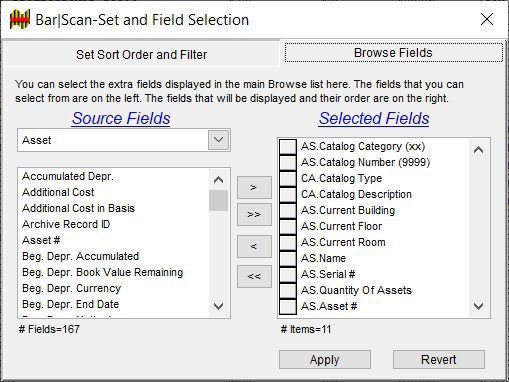
Task: Select the Browse Fields tab
Action: (393, 53)
